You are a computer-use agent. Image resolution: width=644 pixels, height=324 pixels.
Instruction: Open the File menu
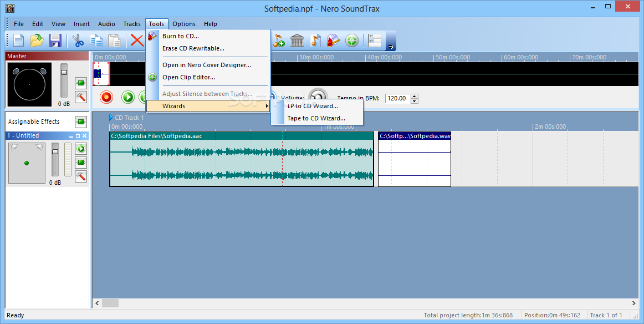pyautogui.click(x=19, y=24)
